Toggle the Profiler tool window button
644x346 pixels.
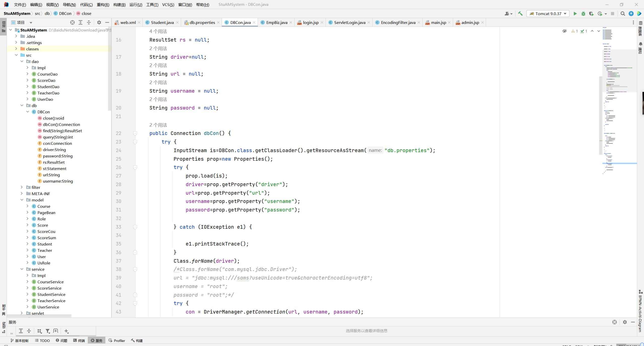[117, 340]
